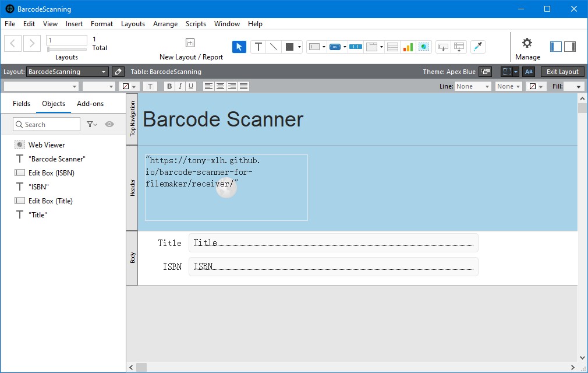588x373 pixels.
Task: Click the Exit Layout button
Action: pos(562,72)
